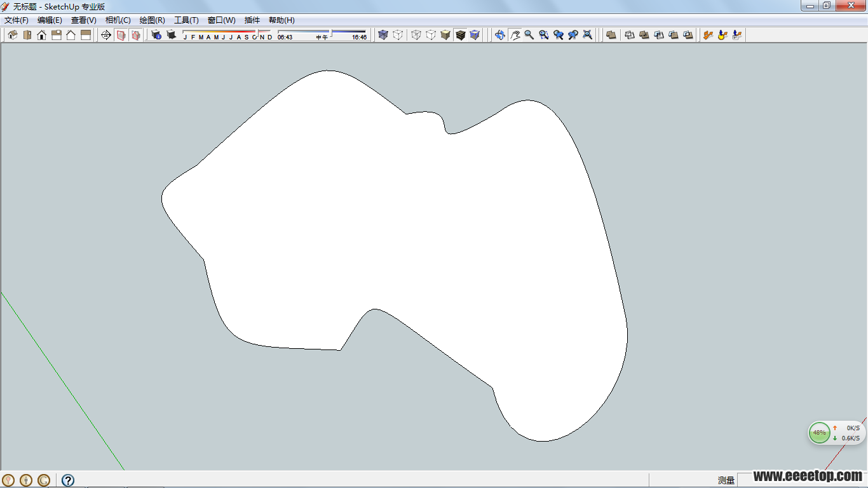Switch to Right view
Image resolution: width=868 pixels, height=488 pixels.
tap(56, 35)
